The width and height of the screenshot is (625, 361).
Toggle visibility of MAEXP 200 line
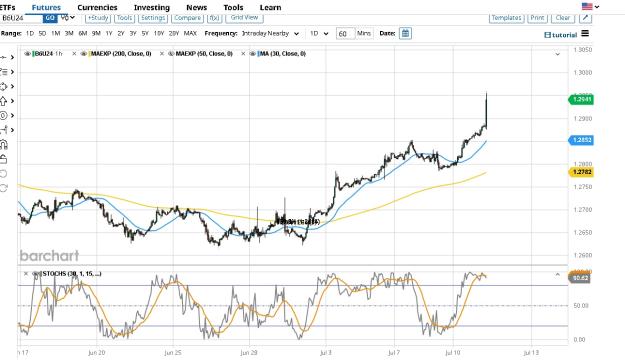pos(84,53)
